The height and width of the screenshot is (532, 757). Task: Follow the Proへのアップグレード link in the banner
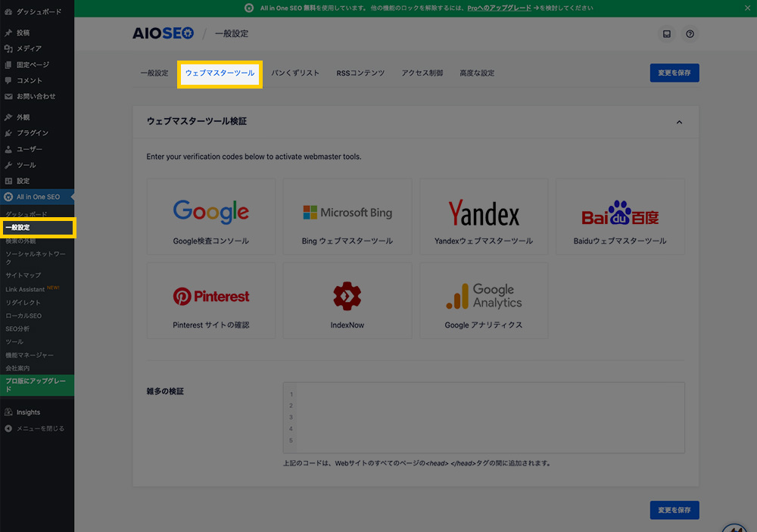(499, 8)
